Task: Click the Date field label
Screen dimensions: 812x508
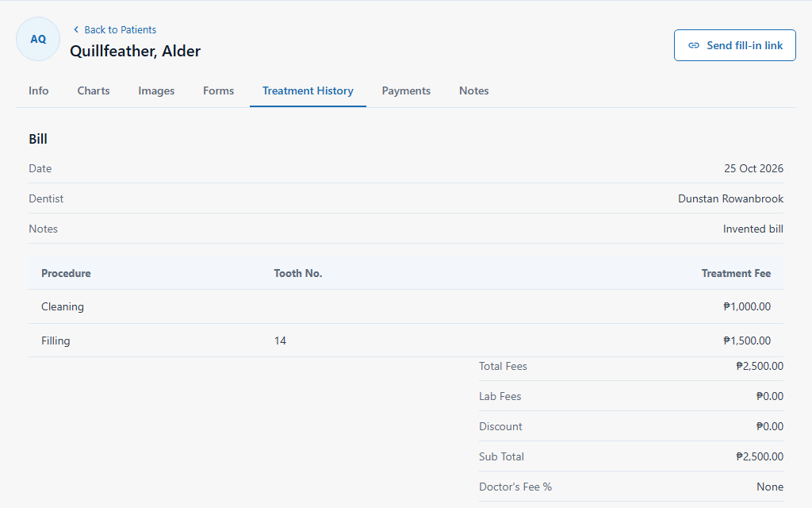Action: [x=40, y=168]
